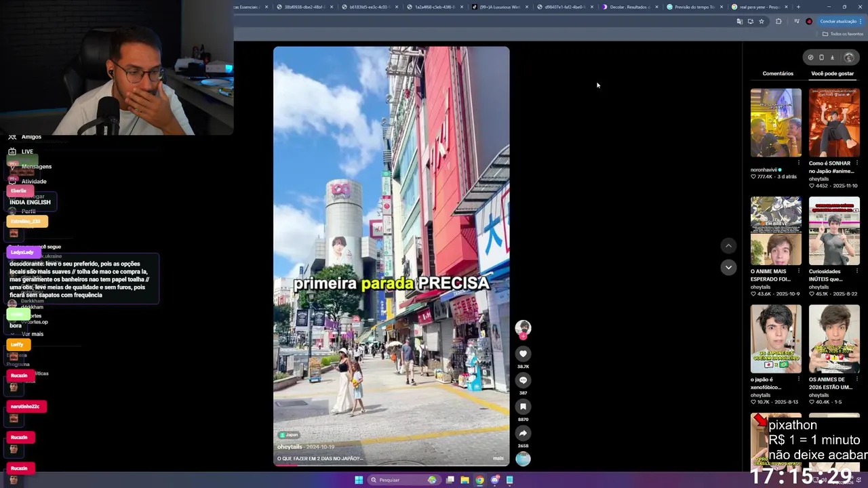The image size is (868, 488).
Task: Open Discord from the taskbar
Action: pyautogui.click(x=494, y=480)
